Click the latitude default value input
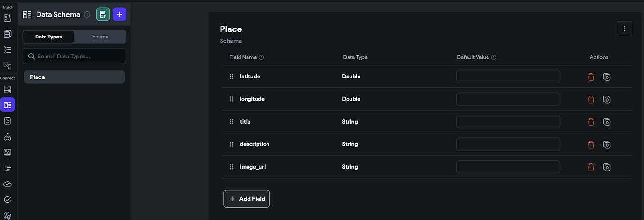The image size is (644, 220). pos(508,77)
